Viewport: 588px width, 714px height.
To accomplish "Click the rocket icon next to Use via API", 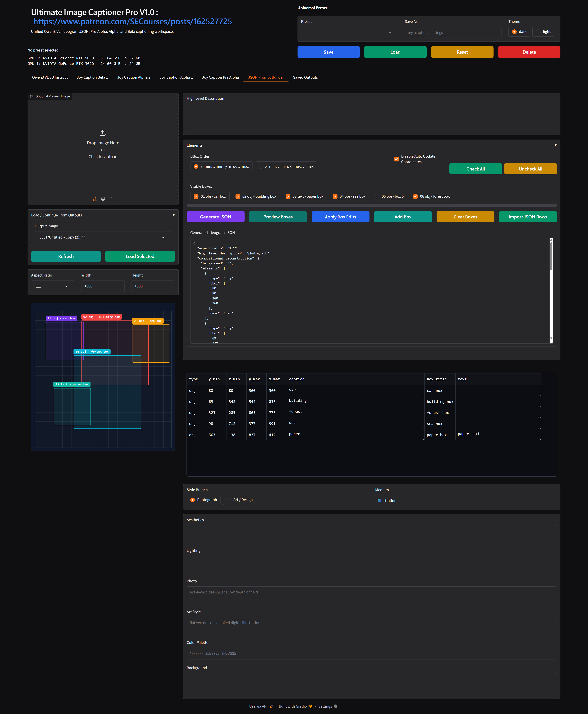I will point(271,706).
